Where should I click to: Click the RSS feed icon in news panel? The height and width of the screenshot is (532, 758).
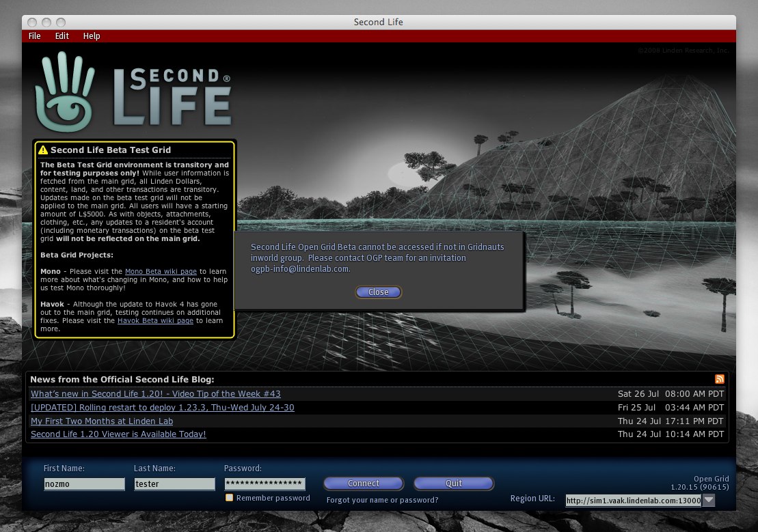point(719,379)
